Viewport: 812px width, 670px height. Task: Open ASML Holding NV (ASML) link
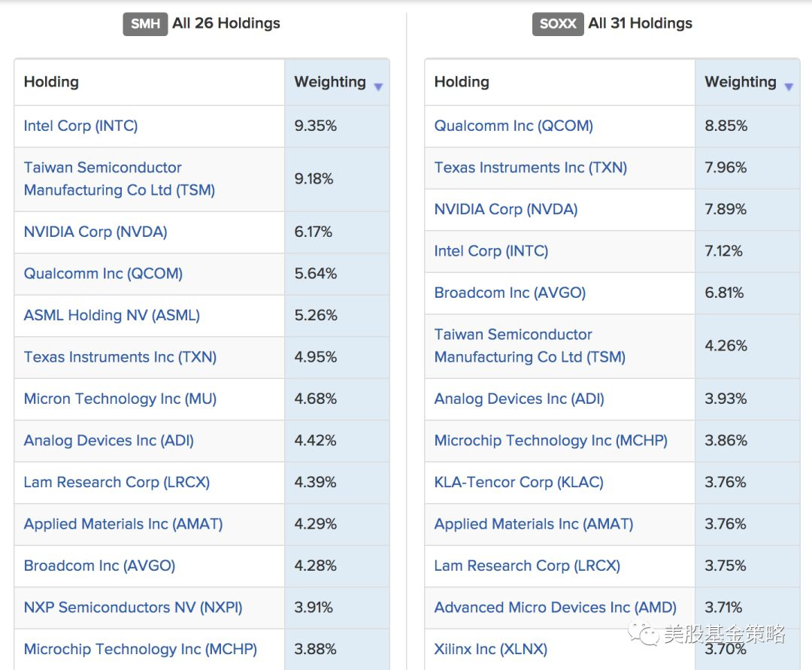pyautogui.click(x=112, y=315)
